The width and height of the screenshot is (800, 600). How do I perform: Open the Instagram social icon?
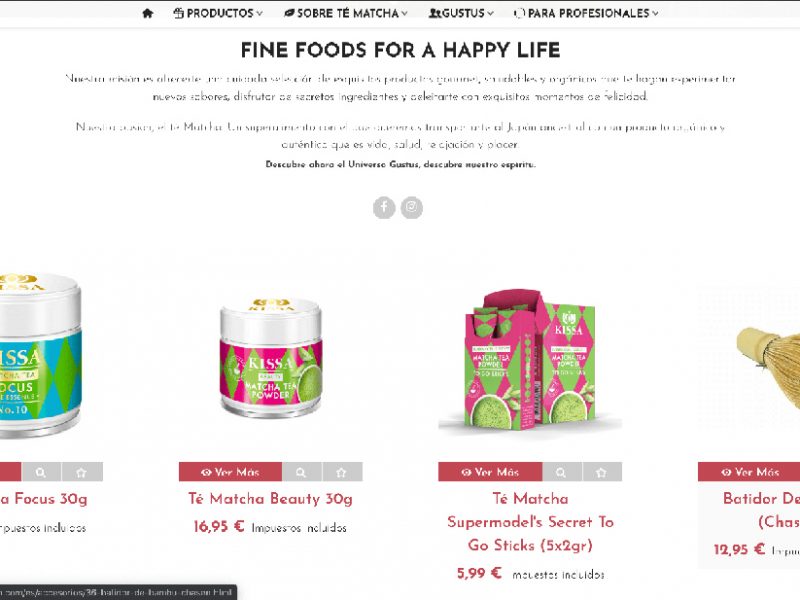point(412,208)
